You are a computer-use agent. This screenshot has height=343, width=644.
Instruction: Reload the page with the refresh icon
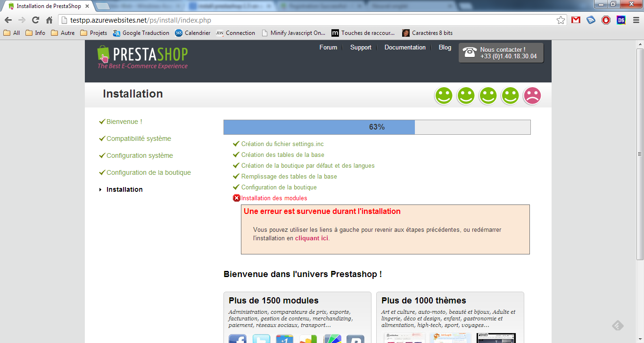click(35, 20)
